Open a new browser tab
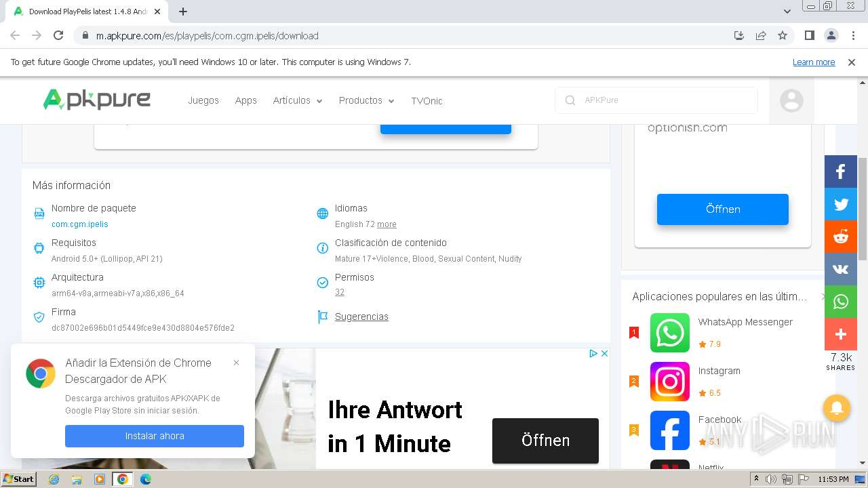 183,12
